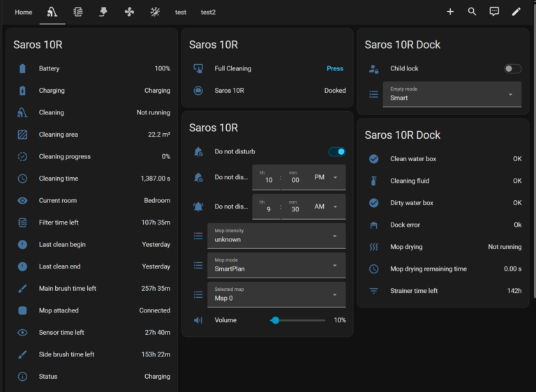Click the hour field showing 10
This screenshot has width=536, height=392.
[267, 177]
